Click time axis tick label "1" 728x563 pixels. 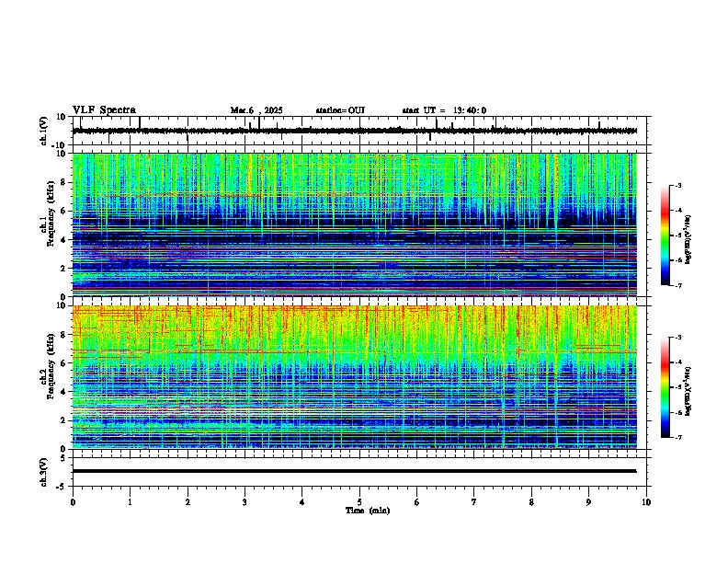pyautogui.click(x=130, y=502)
